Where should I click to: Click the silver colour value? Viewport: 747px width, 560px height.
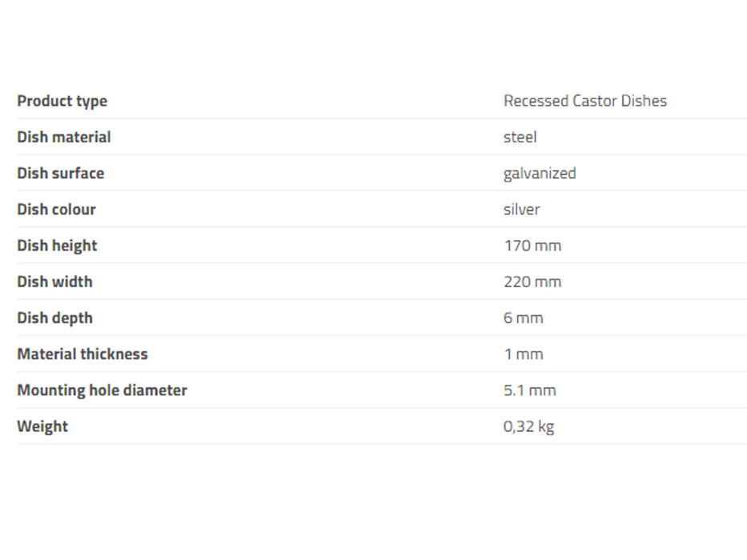[x=521, y=209]
